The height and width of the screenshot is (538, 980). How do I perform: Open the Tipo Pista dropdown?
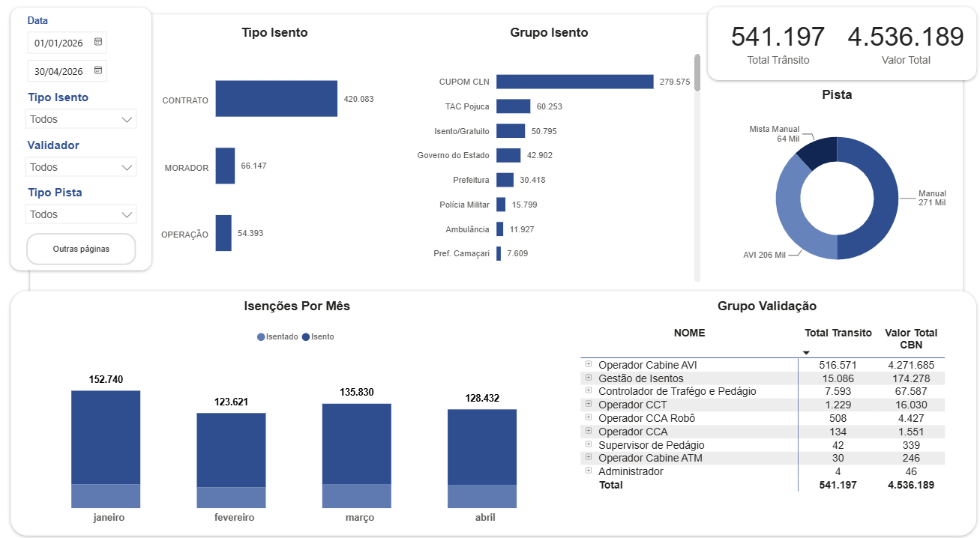click(81, 214)
